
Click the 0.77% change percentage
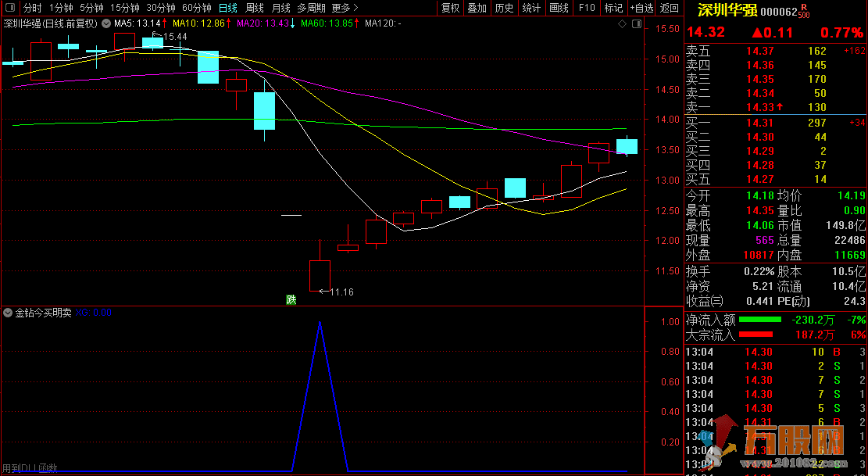[x=842, y=32]
